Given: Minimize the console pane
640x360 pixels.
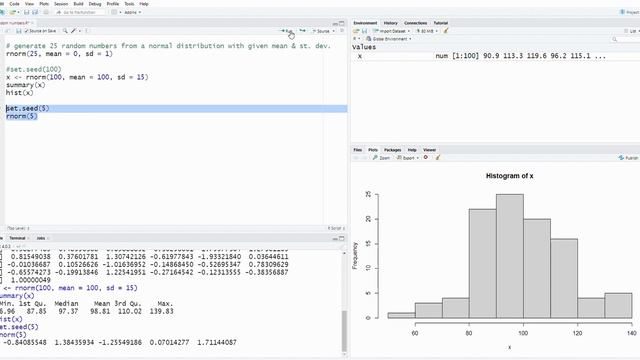Looking at the screenshot, I should pyautogui.click(x=335, y=238).
